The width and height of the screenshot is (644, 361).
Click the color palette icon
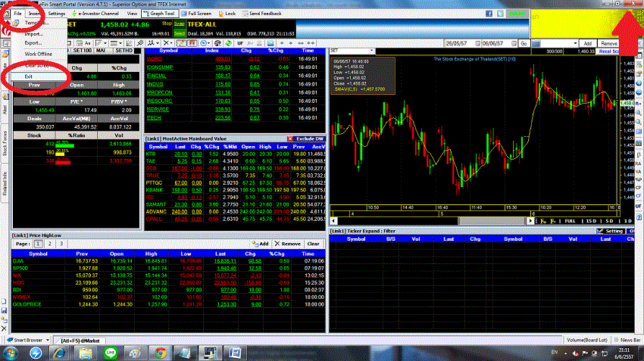(x=217, y=43)
